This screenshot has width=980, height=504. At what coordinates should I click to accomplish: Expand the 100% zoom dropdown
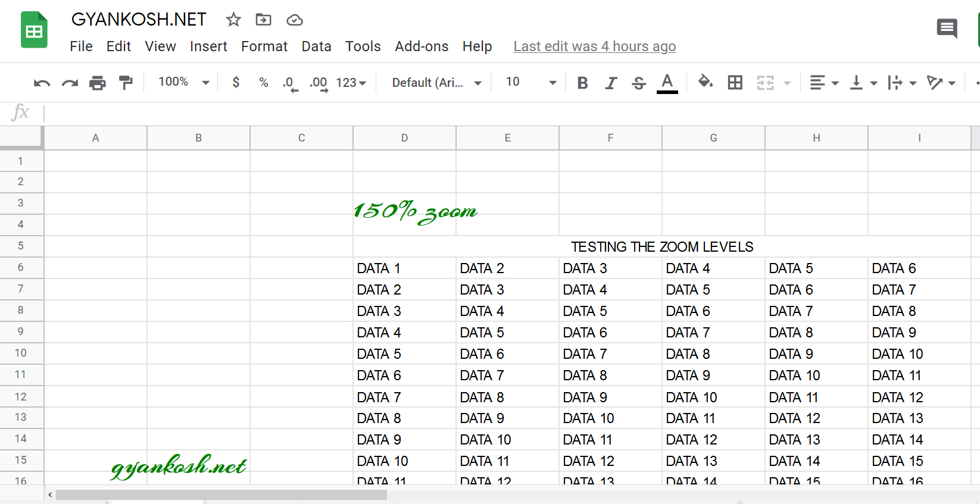coord(184,82)
